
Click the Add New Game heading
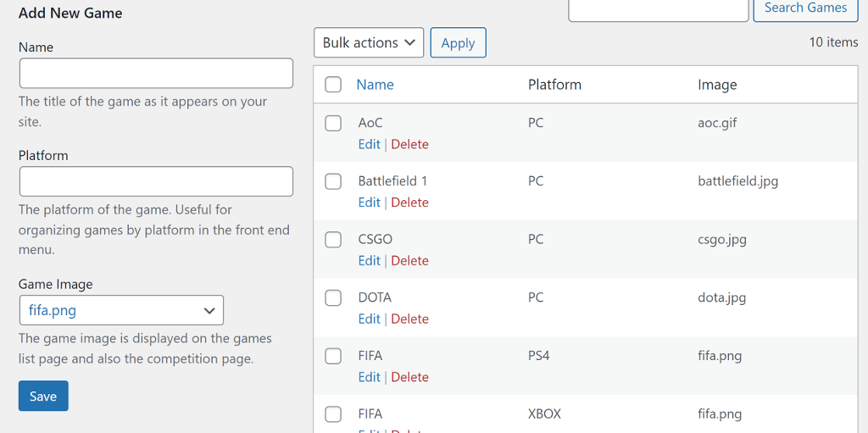tap(70, 14)
